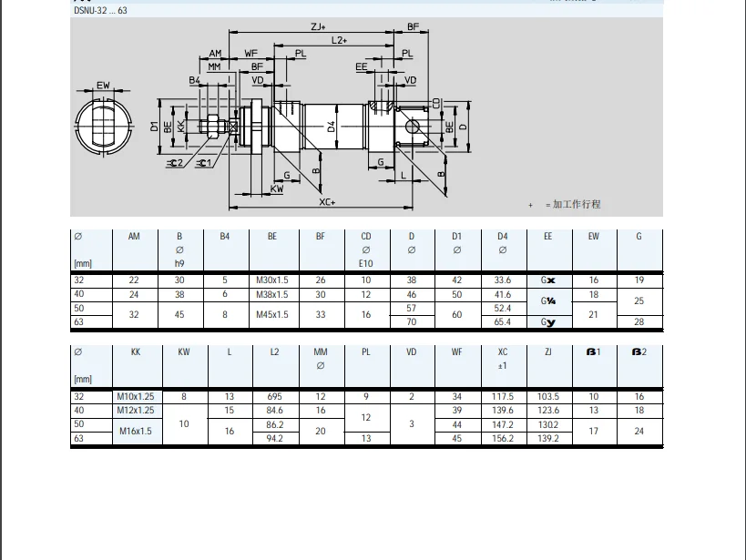Click the 加工作行程 legend note

[577, 204]
